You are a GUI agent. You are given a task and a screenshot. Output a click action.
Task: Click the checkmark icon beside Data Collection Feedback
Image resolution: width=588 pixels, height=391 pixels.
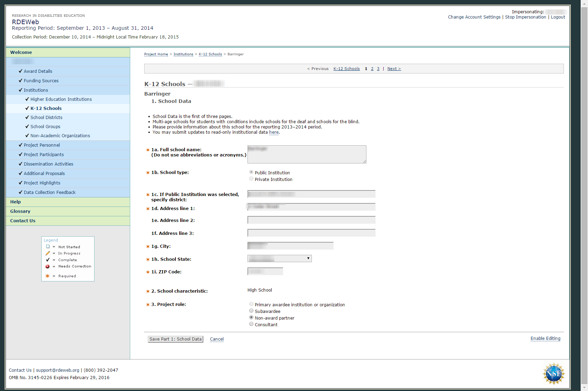click(x=20, y=192)
